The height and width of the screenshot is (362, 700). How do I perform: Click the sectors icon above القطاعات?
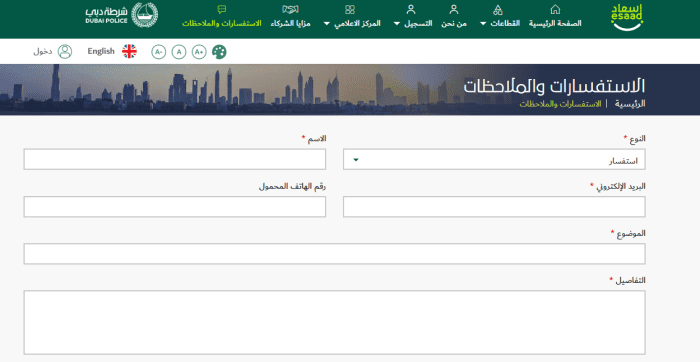pyautogui.click(x=498, y=9)
